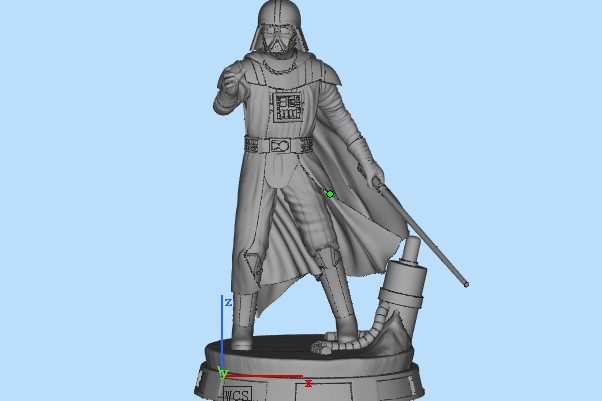Select the blue Z axis label
Image resolution: width=602 pixels, height=401 pixels.
tap(228, 302)
